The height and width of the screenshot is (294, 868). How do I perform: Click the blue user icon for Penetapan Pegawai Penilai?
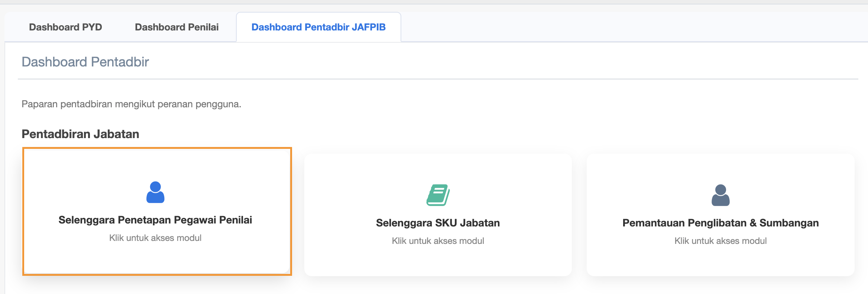point(155,192)
